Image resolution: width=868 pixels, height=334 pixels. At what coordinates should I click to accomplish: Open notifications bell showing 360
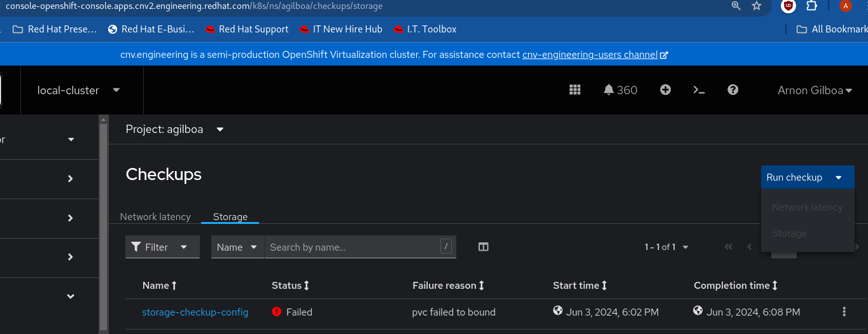620,90
